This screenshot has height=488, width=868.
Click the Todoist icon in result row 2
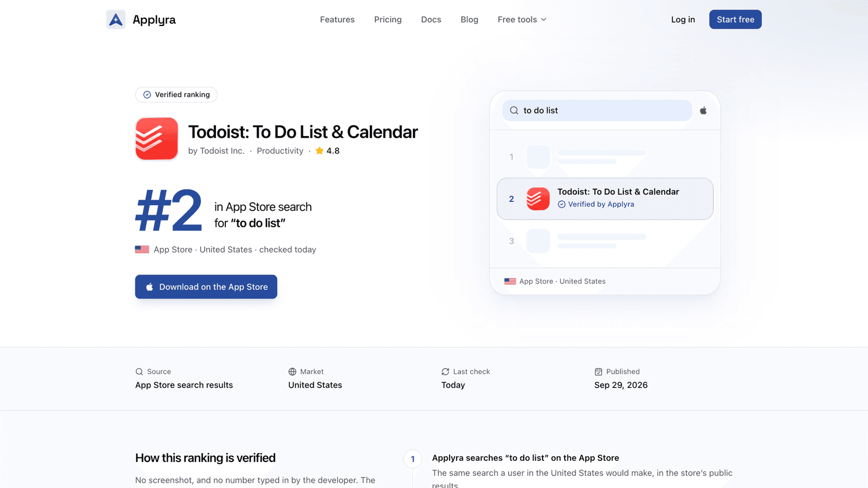538,199
